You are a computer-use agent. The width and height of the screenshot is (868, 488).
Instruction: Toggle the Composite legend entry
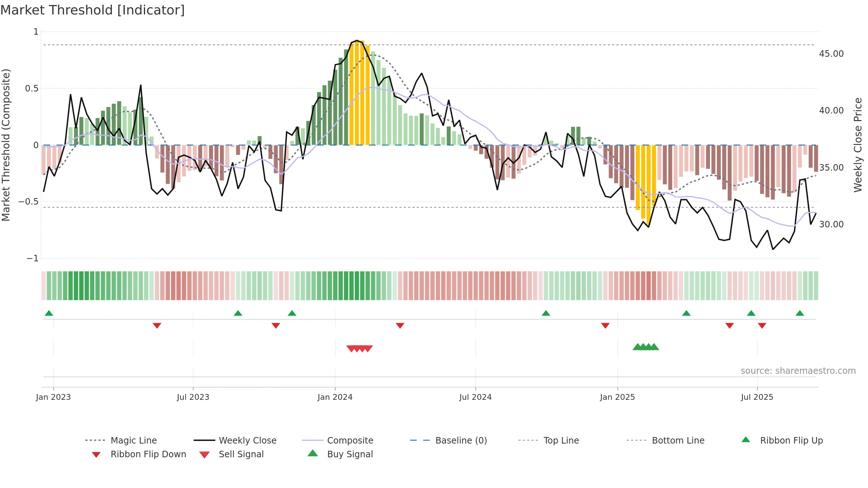pyautogui.click(x=337, y=440)
